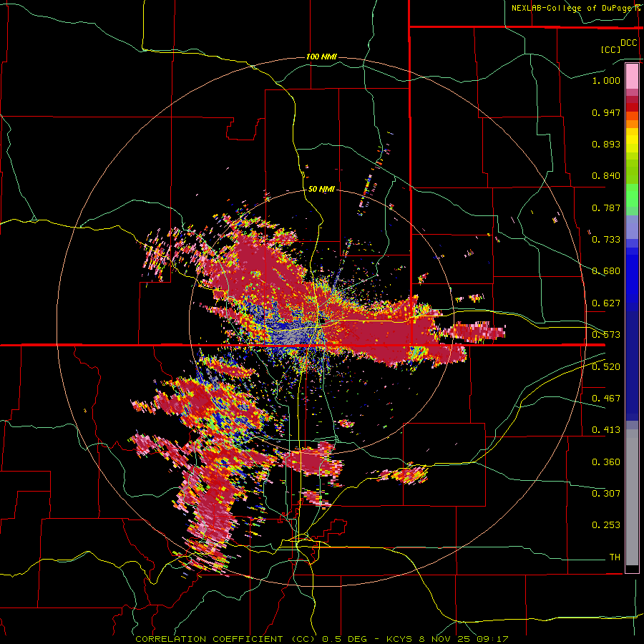Click the 0.360 color scale value

606,462
